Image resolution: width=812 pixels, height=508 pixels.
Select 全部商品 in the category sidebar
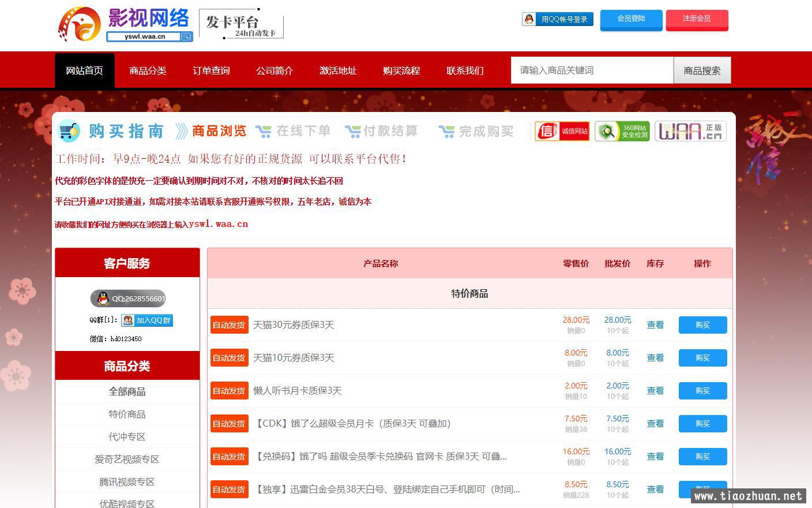pyautogui.click(x=127, y=391)
